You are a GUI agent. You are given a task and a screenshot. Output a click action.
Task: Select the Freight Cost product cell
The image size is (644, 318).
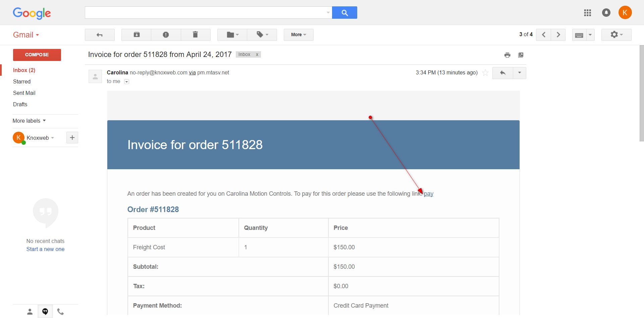[183, 247]
